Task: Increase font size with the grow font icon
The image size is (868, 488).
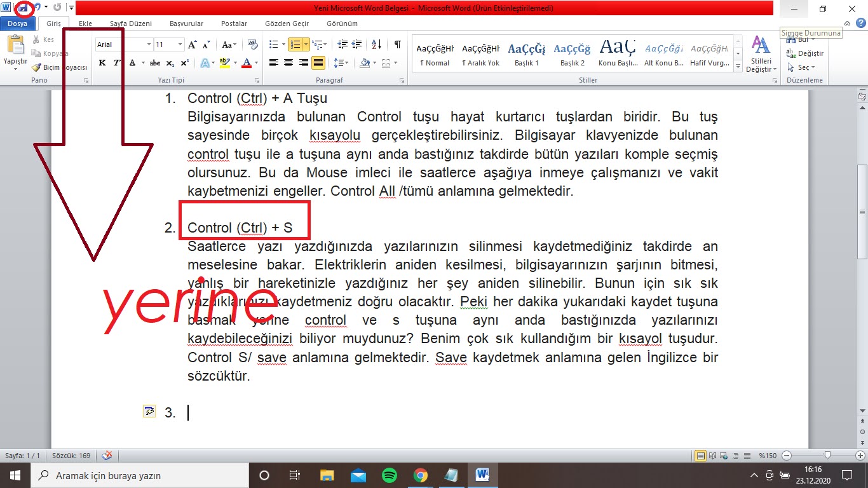Action: [x=193, y=44]
